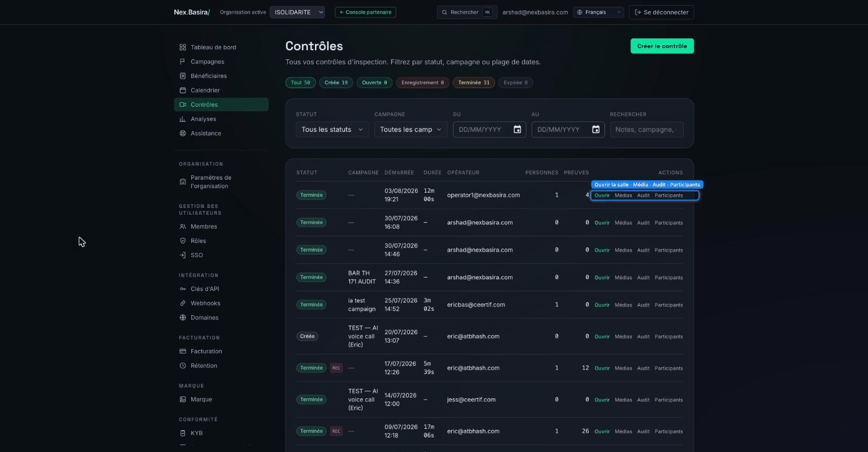Open the Français language dropdown
The width and height of the screenshot is (868, 452).
coord(598,12)
